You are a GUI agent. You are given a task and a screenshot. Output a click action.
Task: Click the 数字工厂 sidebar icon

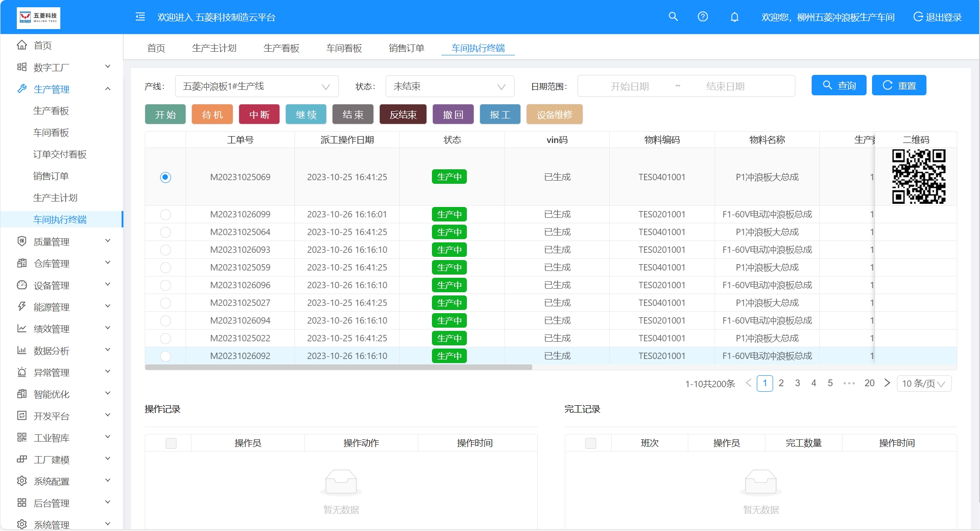22,67
